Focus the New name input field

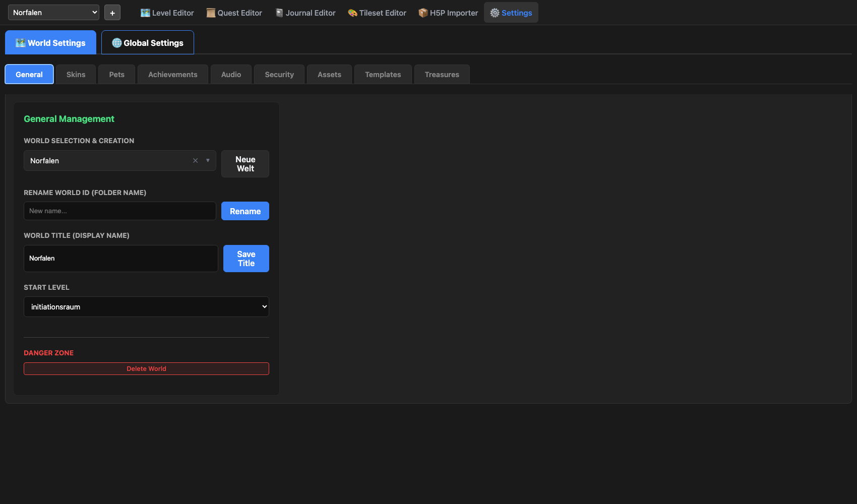(x=120, y=211)
